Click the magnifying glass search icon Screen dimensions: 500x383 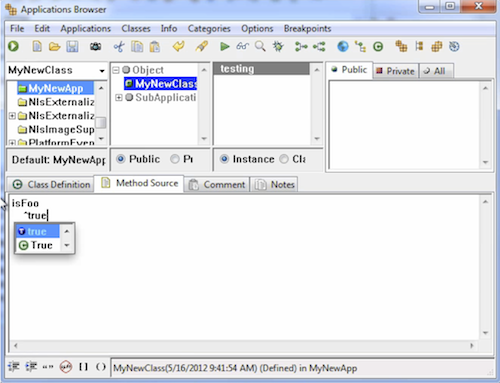coord(260,46)
